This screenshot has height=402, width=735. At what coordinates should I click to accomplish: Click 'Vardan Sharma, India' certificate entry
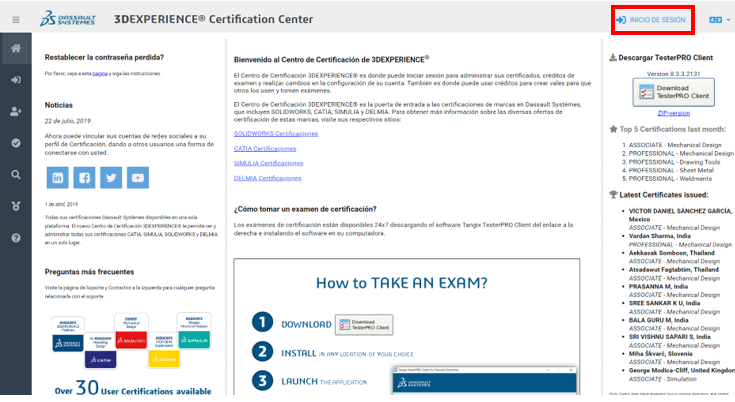click(660, 236)
